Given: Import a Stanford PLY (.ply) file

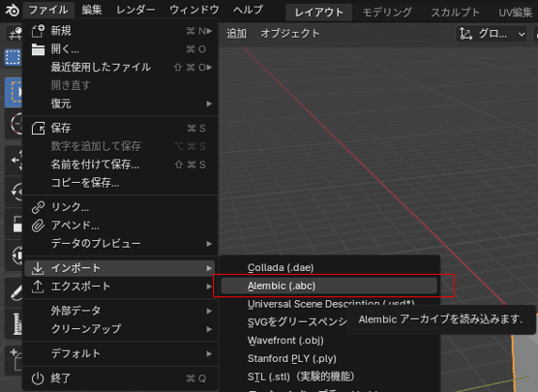Looking at the screenshot, I should point(329,359).
